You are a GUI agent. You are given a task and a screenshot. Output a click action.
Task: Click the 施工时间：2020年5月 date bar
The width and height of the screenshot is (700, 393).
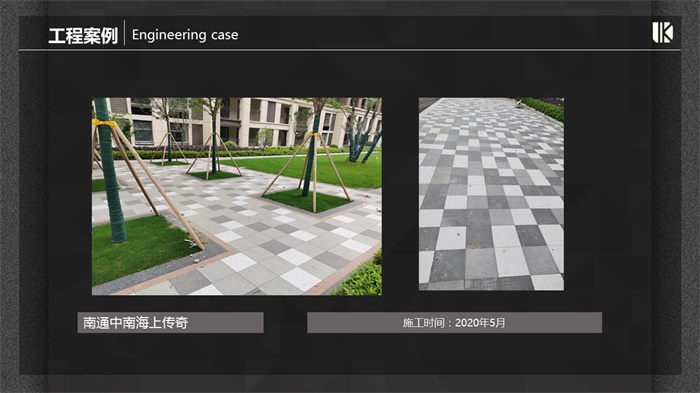point(454,322)
